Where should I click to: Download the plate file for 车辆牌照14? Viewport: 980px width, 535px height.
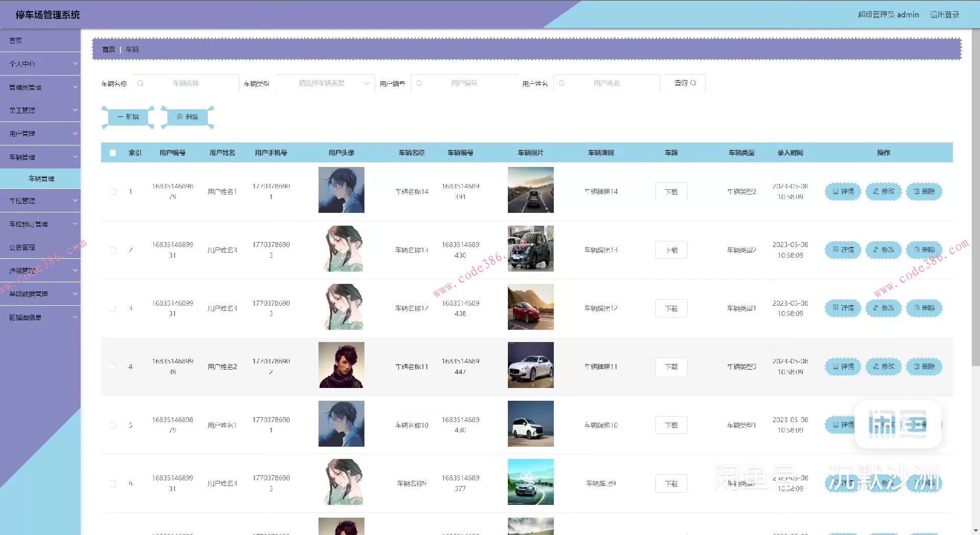[x=671, y=191]
